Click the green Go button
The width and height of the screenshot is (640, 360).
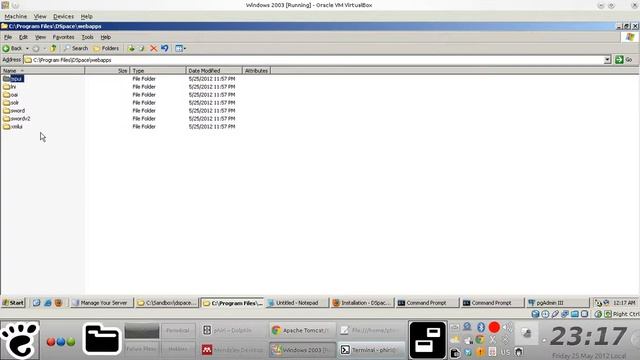pyautogui.click(x=624, y=60)
